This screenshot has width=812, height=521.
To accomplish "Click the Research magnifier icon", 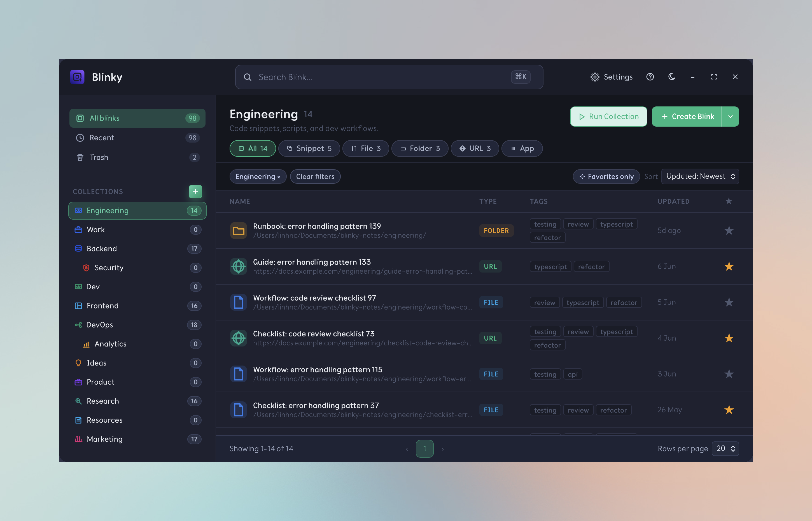I will pyautogui.click(x=78, y=401).
